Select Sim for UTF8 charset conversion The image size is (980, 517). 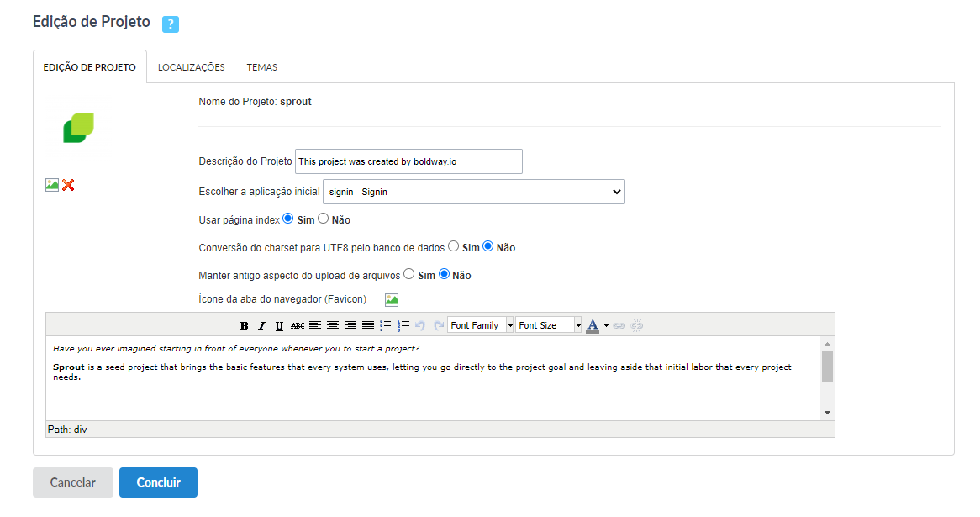pyautogui.click(x=454, y=246)
